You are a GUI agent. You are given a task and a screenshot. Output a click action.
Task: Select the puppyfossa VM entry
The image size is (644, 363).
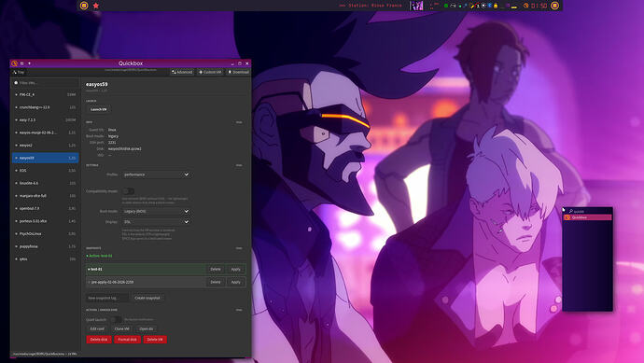pos(45,246)
